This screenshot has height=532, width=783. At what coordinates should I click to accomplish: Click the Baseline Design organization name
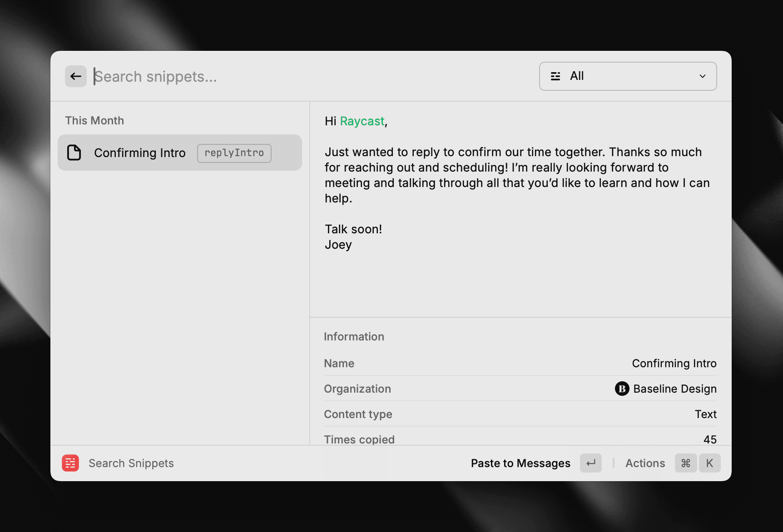[675, 389]
